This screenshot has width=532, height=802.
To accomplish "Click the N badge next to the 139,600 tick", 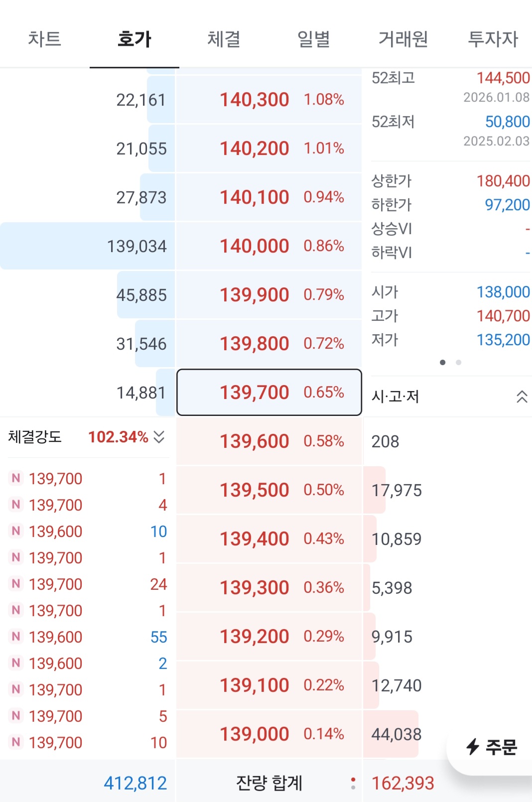I will [15, 531].
